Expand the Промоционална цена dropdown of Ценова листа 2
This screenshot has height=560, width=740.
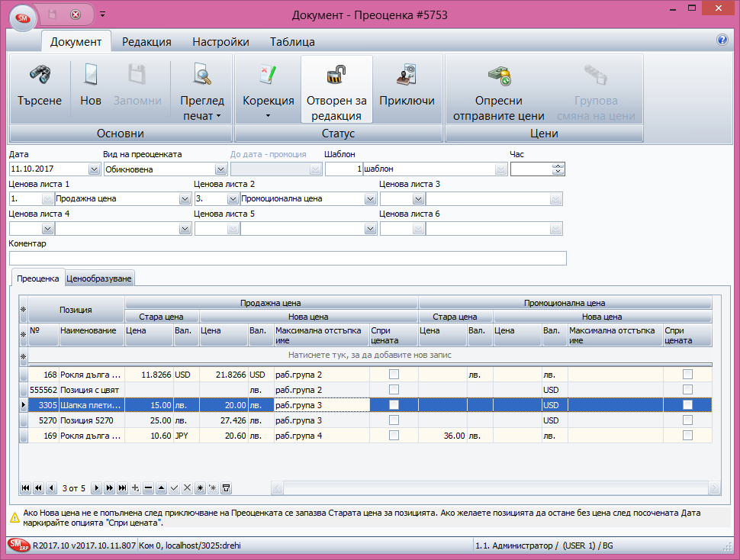[x=370, y=199]
